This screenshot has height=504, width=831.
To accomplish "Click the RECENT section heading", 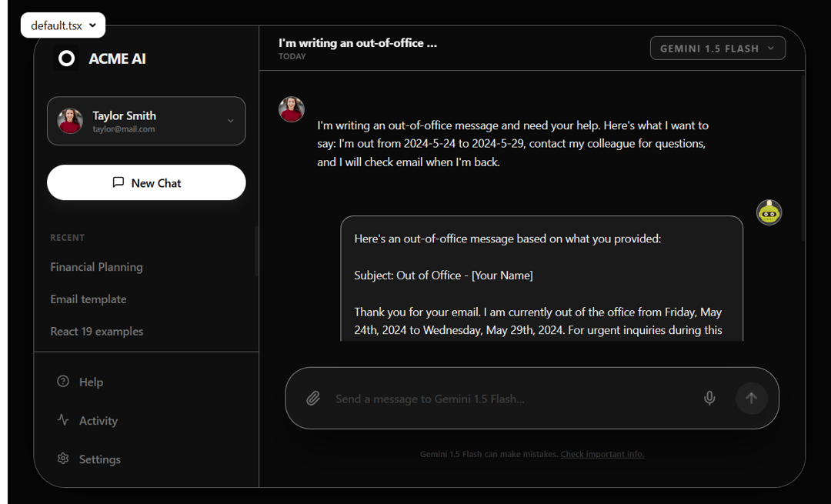I will pos(67,238).
